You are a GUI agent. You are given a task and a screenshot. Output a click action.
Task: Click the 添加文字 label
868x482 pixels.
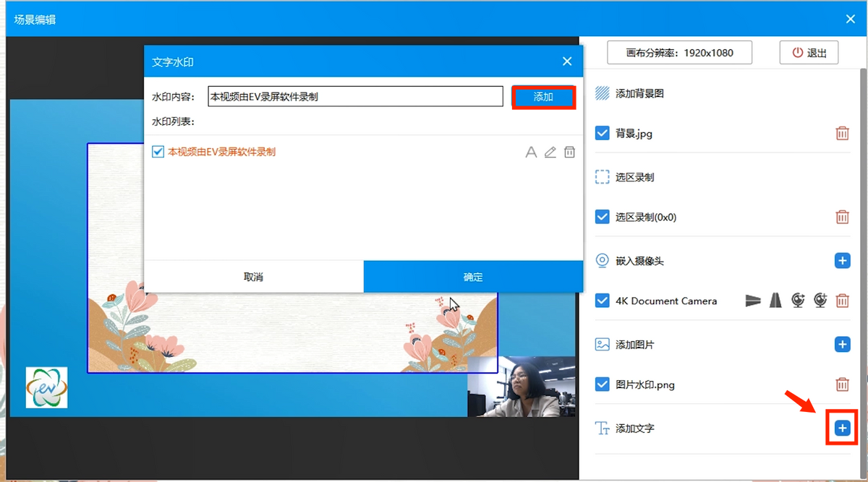[635, 429]
